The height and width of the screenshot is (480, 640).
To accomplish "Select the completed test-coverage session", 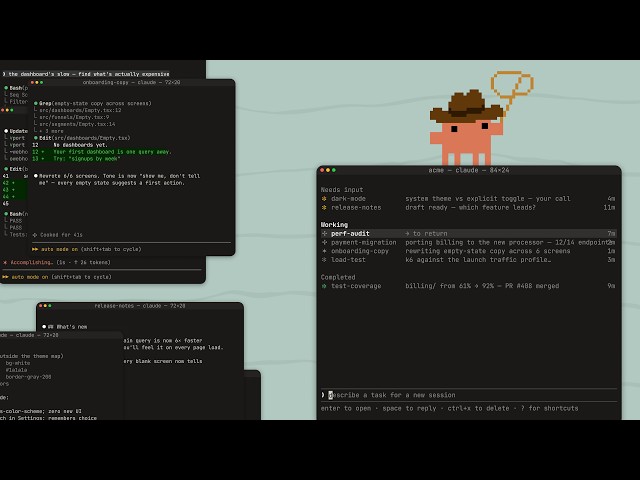I will point(468,286).
